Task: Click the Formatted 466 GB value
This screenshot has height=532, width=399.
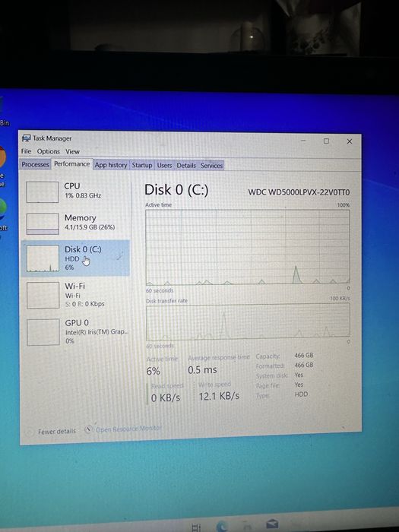Action: [304, 365]
